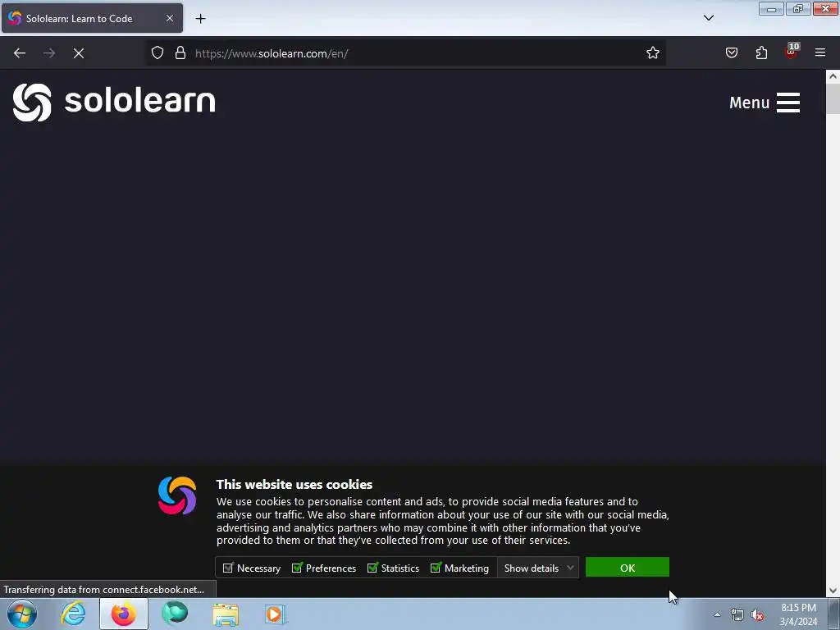The width and height of the screenshot is (840, 630).
Task: Click the Sololearn logo in the header
Action: pos(114,102)
